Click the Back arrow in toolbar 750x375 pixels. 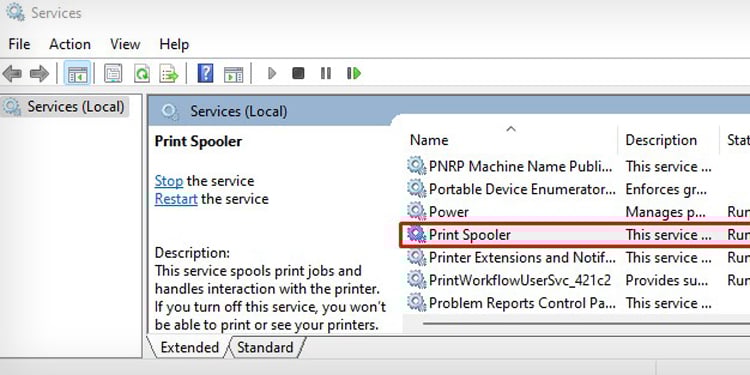point(12,74)
